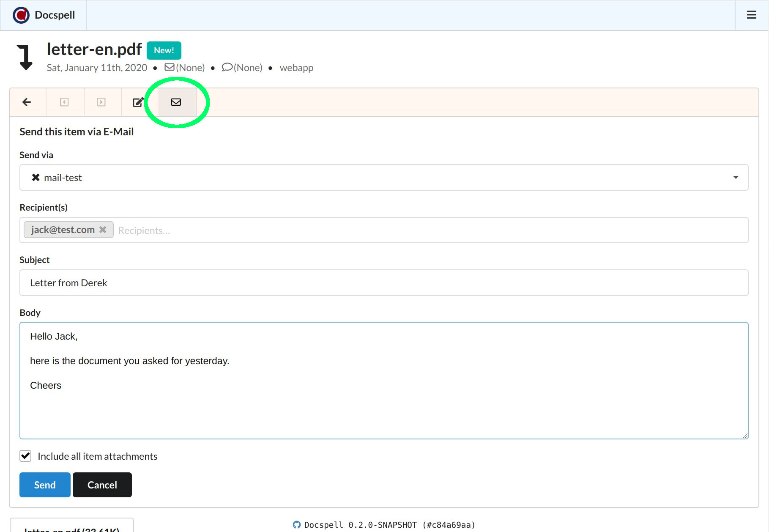Click the Docspell logo
Viewport: 769px width, 532px height.
(x=21, y=15)
